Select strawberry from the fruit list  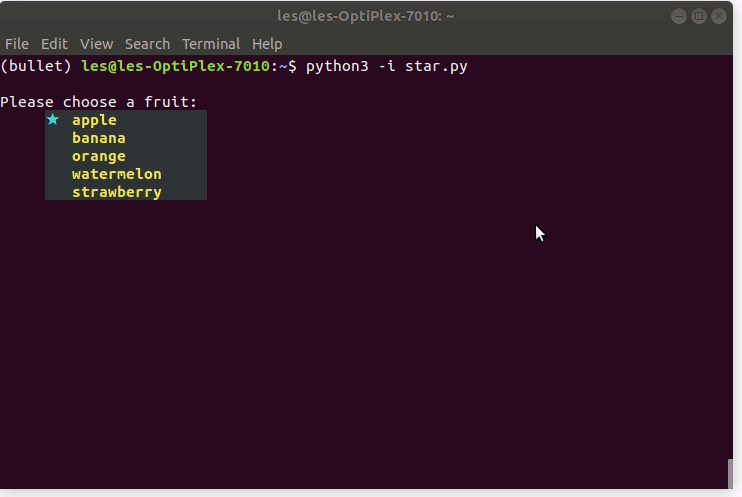click(116, 192)
